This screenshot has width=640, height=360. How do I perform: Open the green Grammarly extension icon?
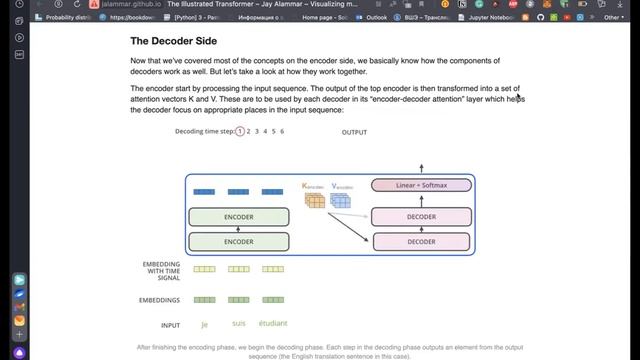pyautogui.click(x=479, y=4)
